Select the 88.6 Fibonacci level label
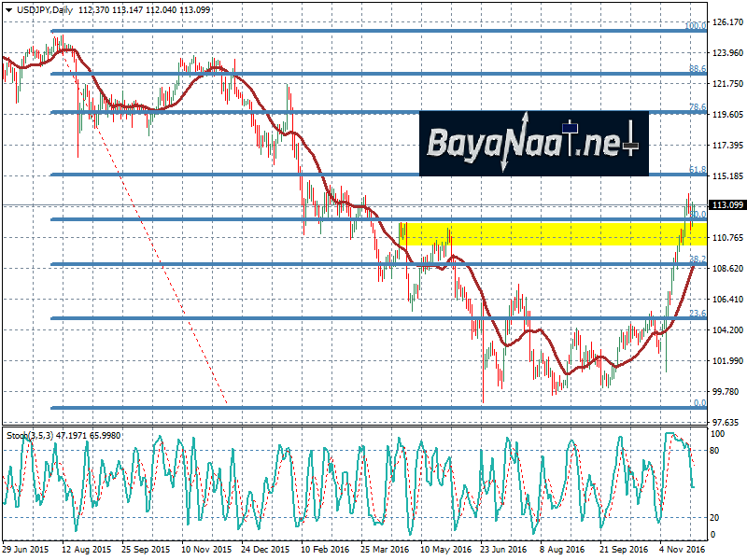This screenshot has width=747, height=560. 697,69
